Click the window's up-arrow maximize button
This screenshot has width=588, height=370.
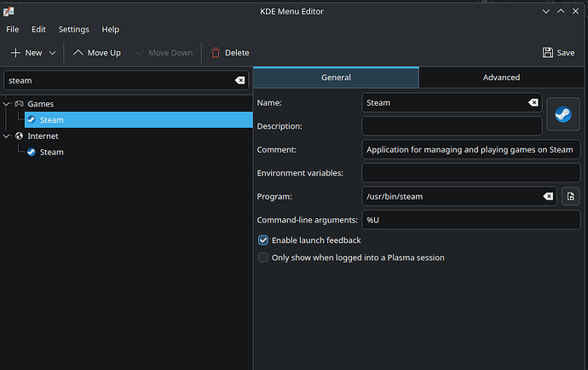point(561,11)
